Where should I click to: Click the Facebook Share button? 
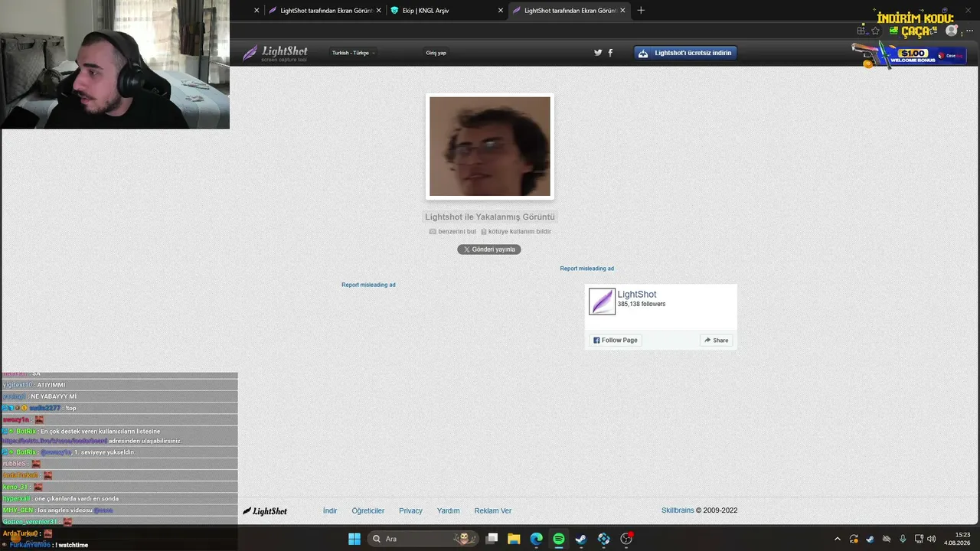click(x=717, y=341)
